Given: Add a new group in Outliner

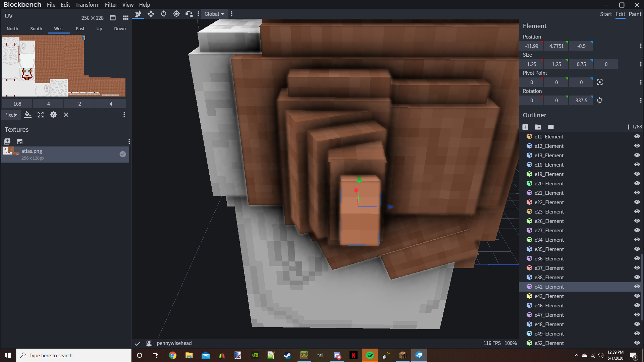Looking at the screenshot, I should 538,127.
